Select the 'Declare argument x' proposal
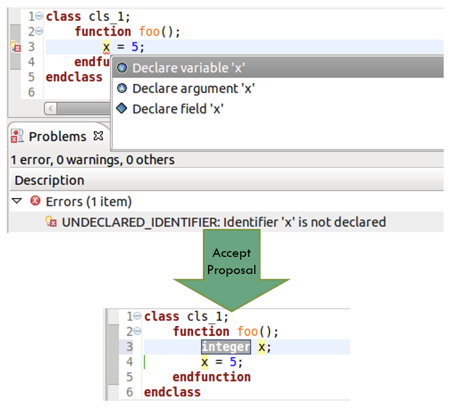 278,88
